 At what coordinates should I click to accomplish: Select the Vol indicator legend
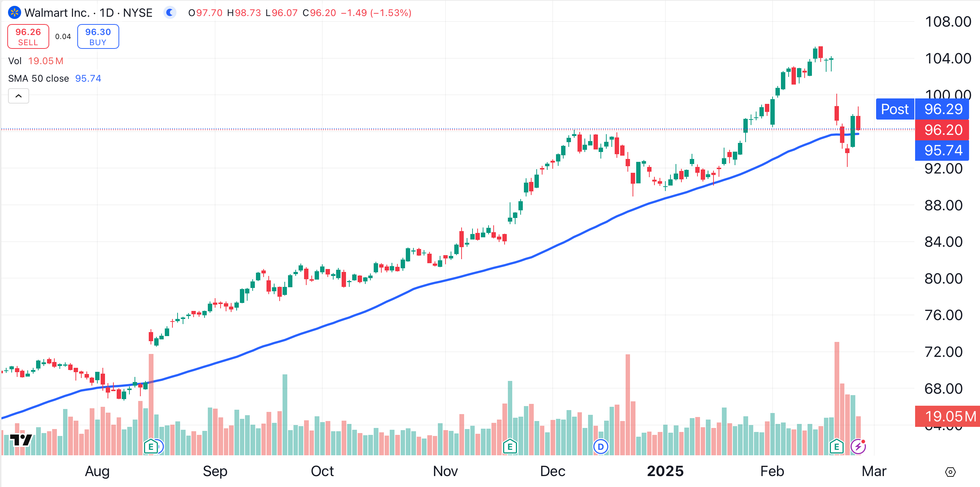click(15, 61)
